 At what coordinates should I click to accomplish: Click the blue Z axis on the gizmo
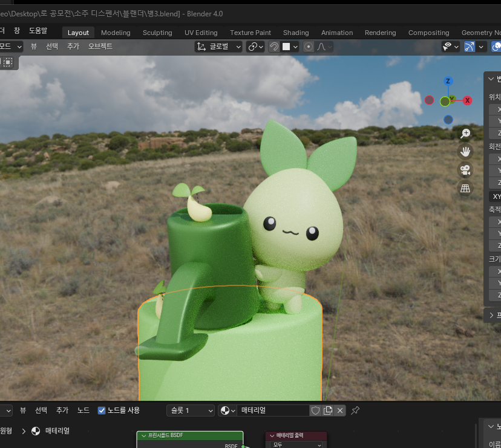tap(448, 81)
